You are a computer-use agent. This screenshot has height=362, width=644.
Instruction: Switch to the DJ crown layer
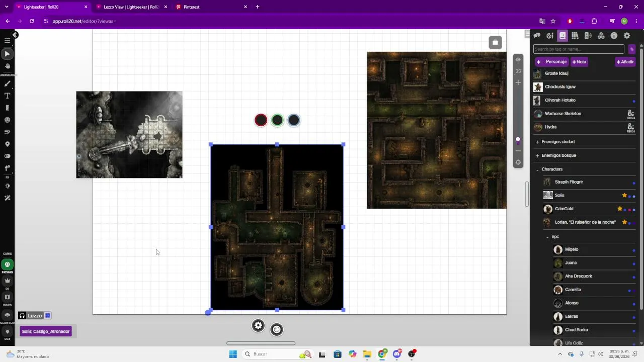[7, 281]
